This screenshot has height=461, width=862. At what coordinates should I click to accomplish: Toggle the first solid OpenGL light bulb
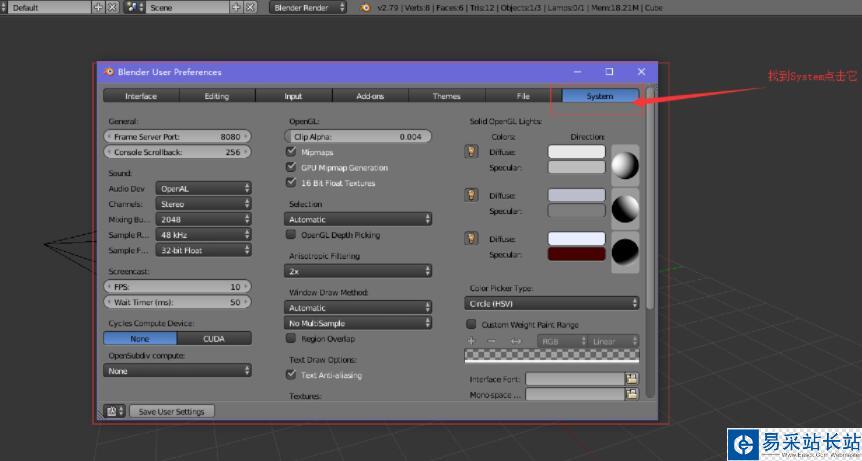coord(471,152)
